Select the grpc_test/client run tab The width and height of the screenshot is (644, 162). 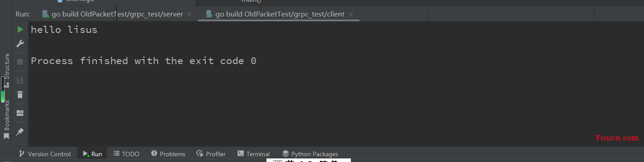point(275,14)
